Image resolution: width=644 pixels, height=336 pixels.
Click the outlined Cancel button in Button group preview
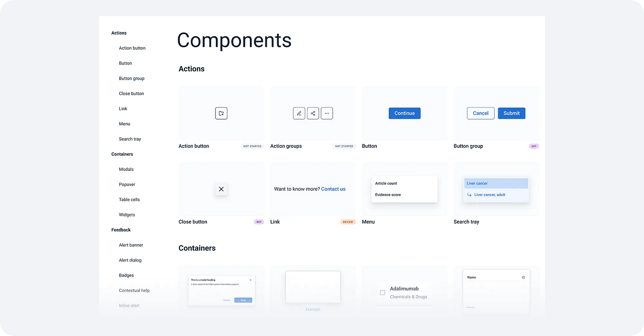[481, 113]
